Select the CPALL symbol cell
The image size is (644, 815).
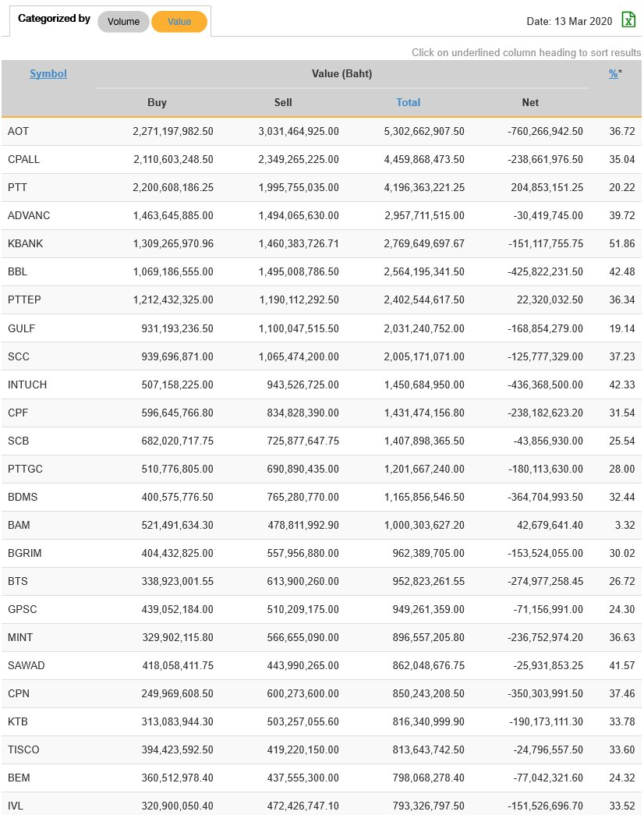(x=23, y=159)
